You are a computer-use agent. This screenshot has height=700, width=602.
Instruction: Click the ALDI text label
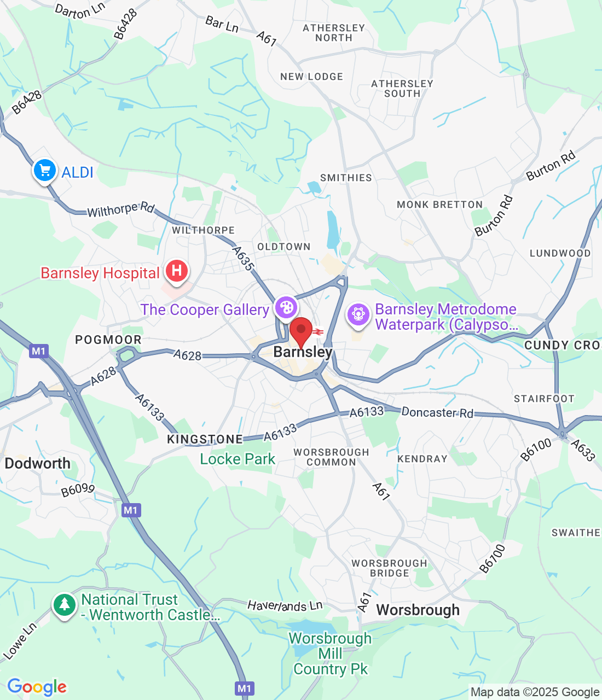(78, 172)
